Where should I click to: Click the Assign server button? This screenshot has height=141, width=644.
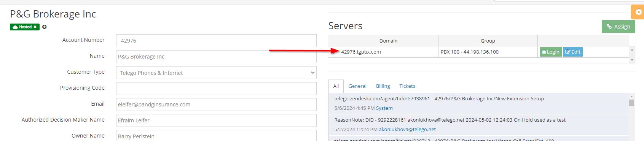(x=618, y=27)
